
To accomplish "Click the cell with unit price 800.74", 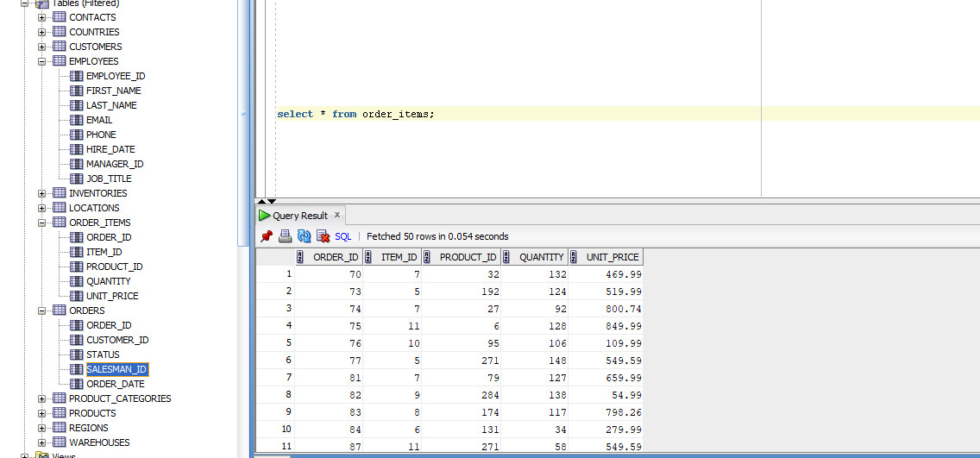I will 612,308.
